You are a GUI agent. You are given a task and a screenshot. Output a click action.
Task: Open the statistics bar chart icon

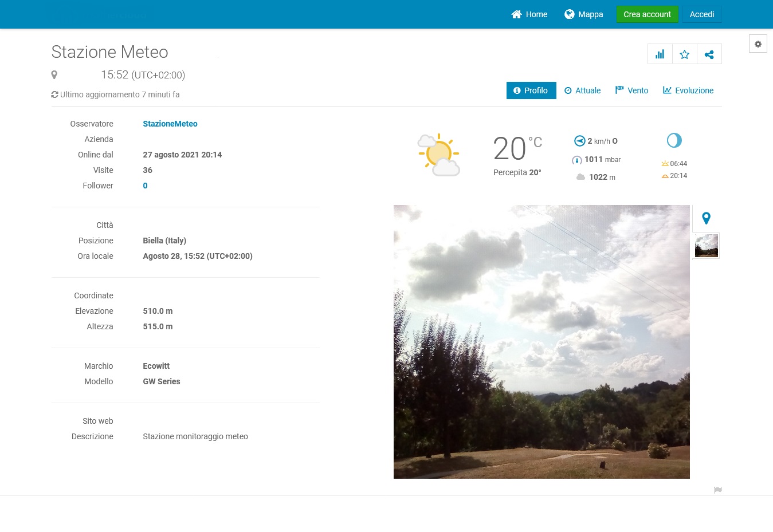660,54
